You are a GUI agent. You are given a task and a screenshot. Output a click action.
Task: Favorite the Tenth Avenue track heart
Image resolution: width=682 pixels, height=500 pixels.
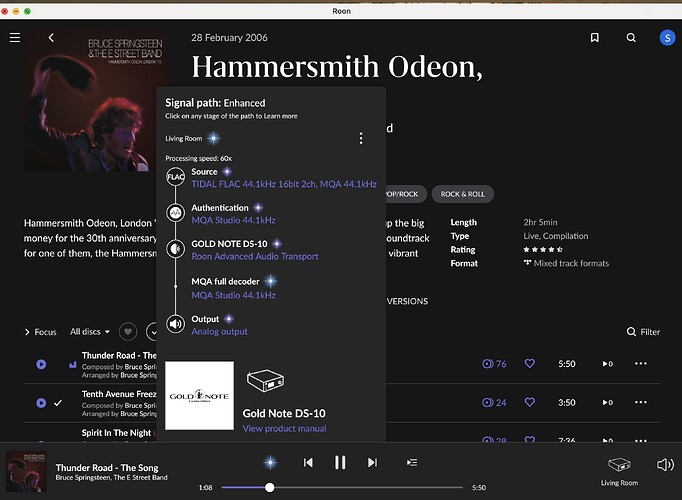529,402
